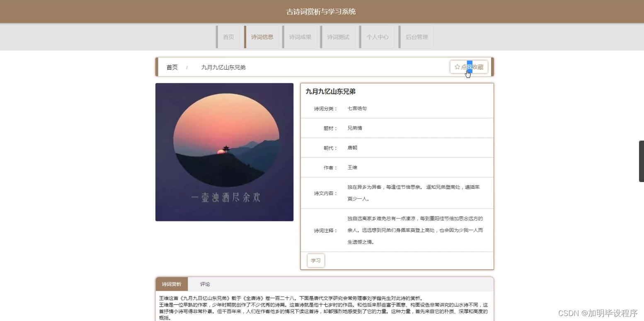The image size is (644, 321).
Task: Open the 诗词成果 section
Action: click(x=300, y=36)
